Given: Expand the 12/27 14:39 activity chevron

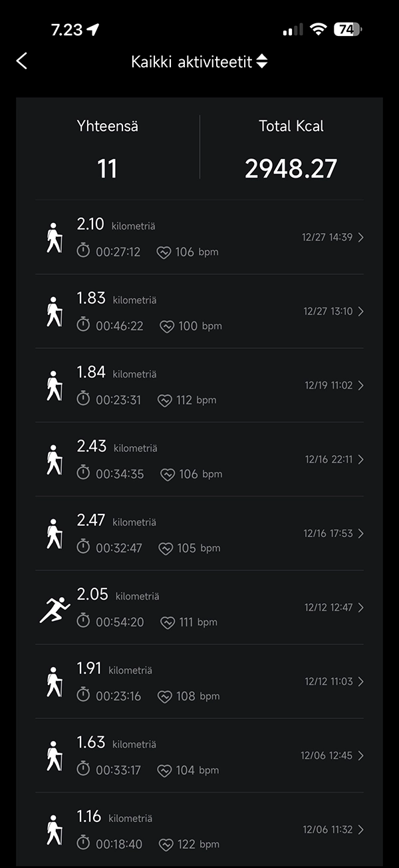Looking at the screenshot, I should (360, 237).
